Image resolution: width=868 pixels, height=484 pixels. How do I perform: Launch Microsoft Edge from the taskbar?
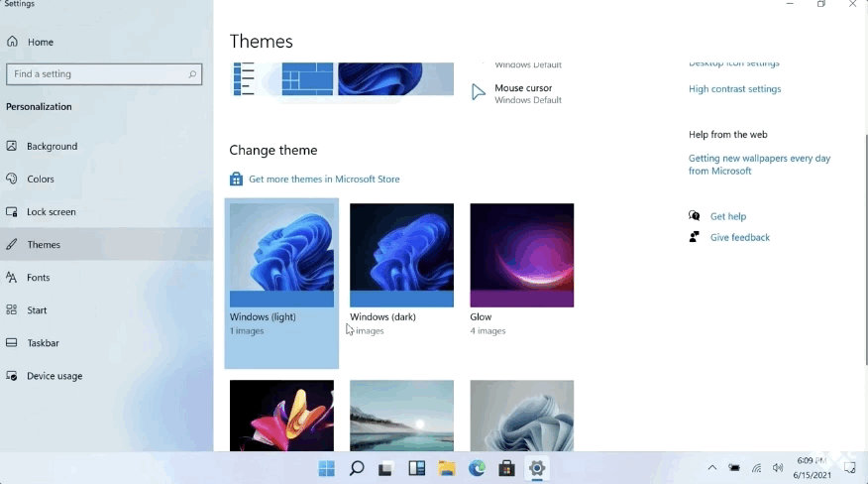[477, 468]
